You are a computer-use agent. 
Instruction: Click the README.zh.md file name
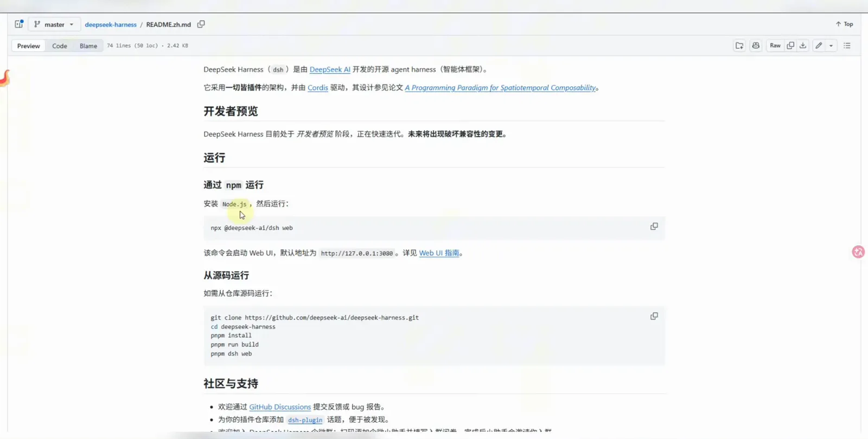[x=168, y=24]
